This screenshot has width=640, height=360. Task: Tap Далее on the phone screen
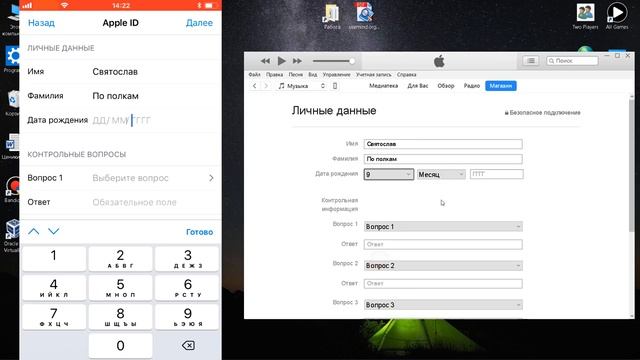click(199, 23)
